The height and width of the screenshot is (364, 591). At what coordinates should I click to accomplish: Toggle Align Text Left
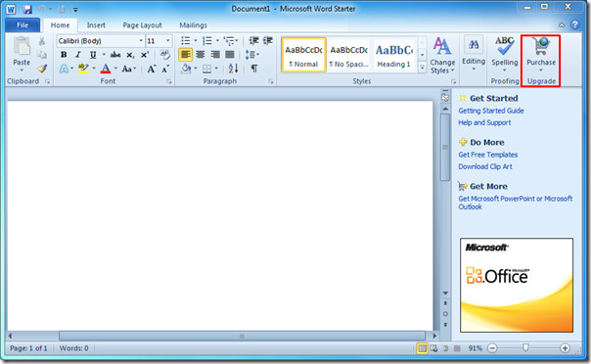click(186, 55)
